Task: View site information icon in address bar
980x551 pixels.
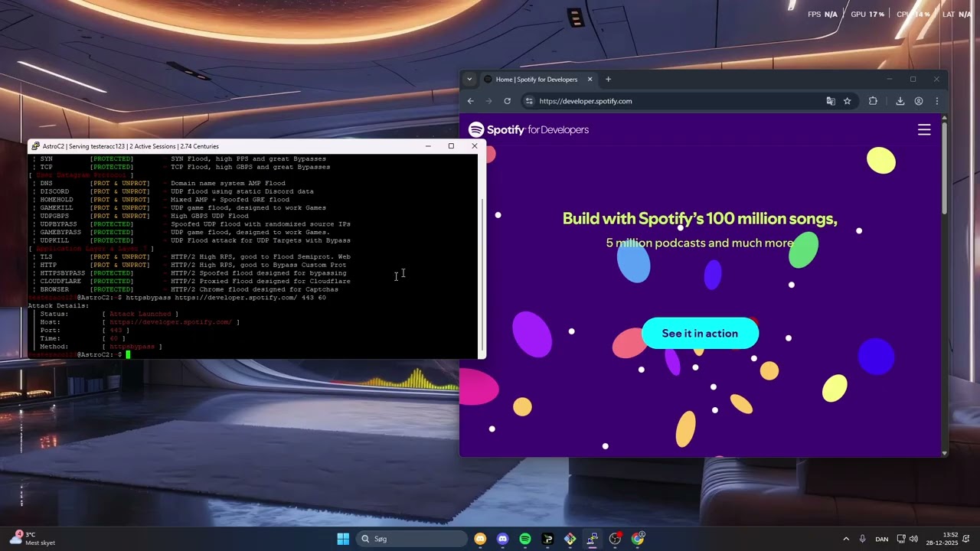Action: (528, 101)
